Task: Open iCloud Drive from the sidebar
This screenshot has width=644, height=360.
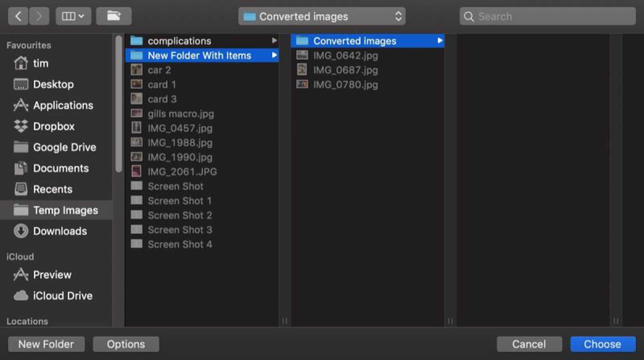Action: coord(62,296)
